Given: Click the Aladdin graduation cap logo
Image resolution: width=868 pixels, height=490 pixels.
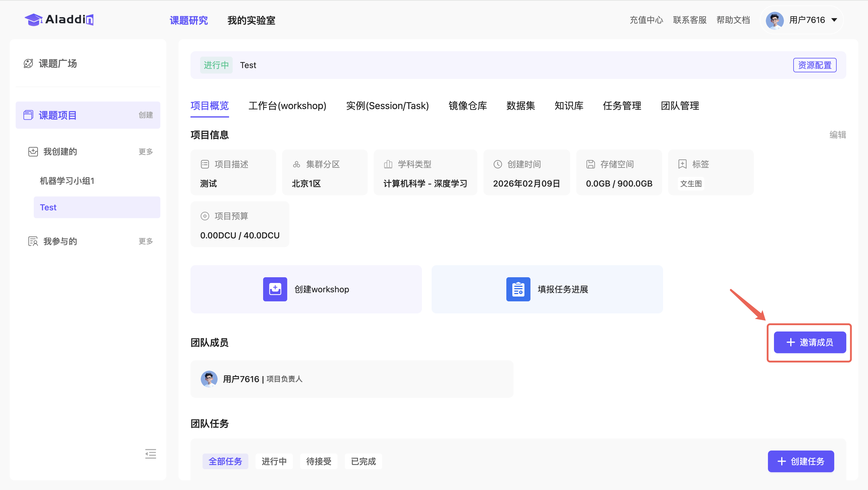Looking at the screenshot, I should click(33, 20).
